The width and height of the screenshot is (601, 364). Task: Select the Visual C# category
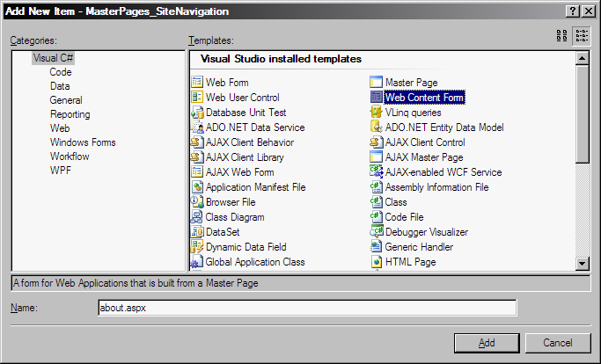tap(53, 58)
